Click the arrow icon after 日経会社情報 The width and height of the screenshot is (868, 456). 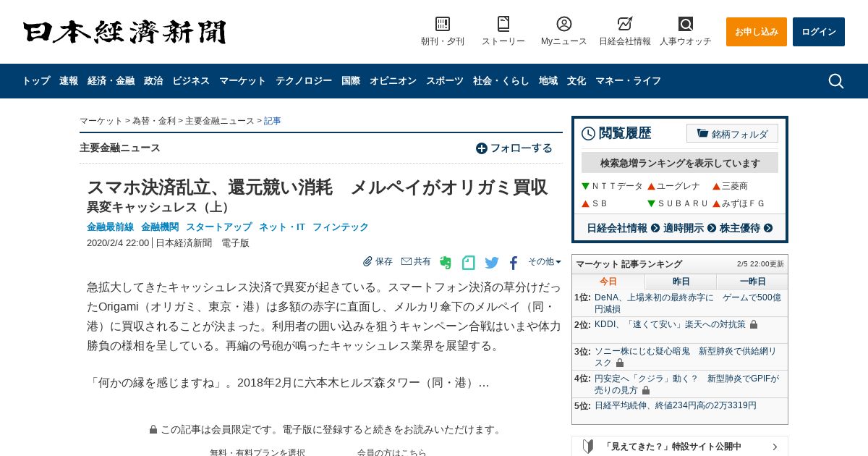click(x=655, y=228)
